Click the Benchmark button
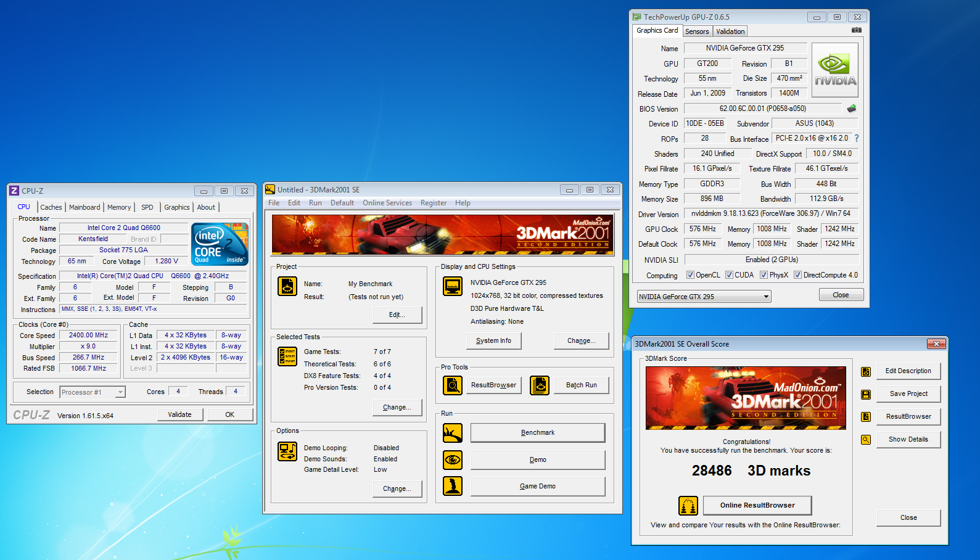980x560 pixels. pyautogui.click(x=538, y=432)
